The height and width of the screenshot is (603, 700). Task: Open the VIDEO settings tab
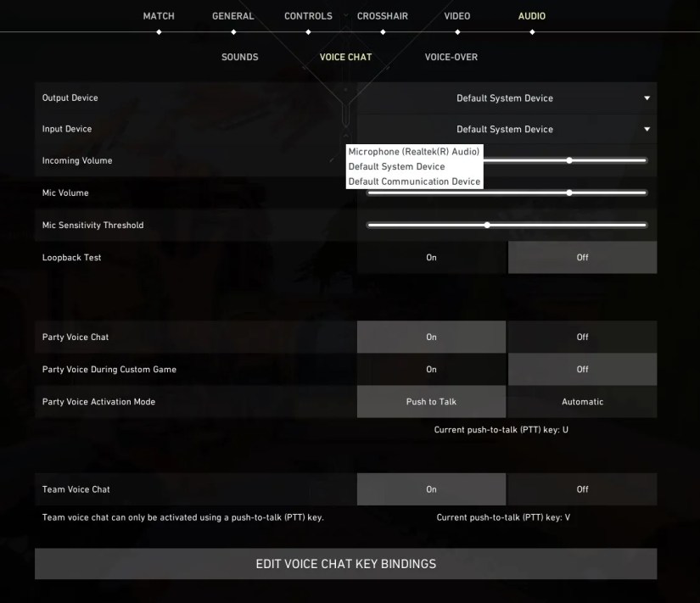click(456, 15)
